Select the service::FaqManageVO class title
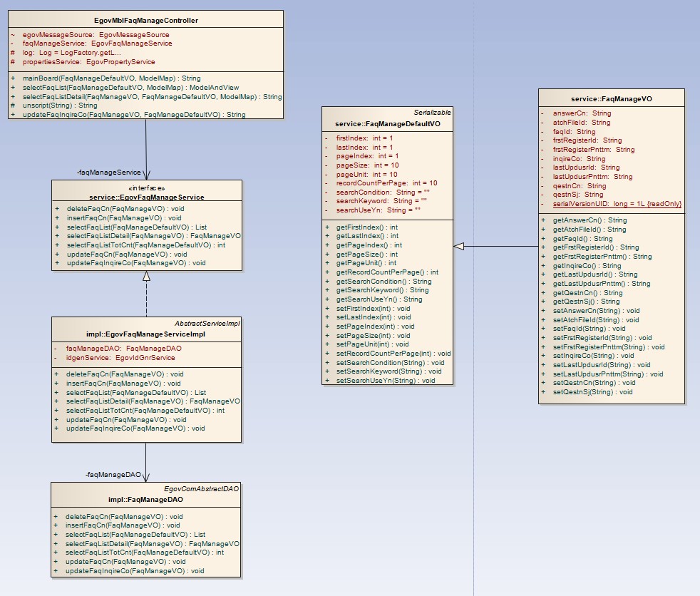 tap(612, 99)
